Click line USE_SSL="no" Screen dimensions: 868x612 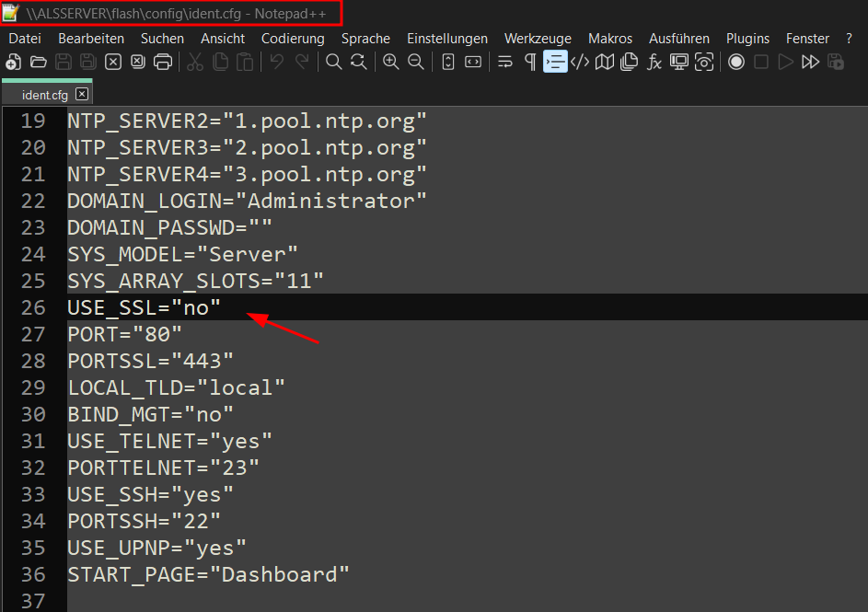tap(144, 307)
